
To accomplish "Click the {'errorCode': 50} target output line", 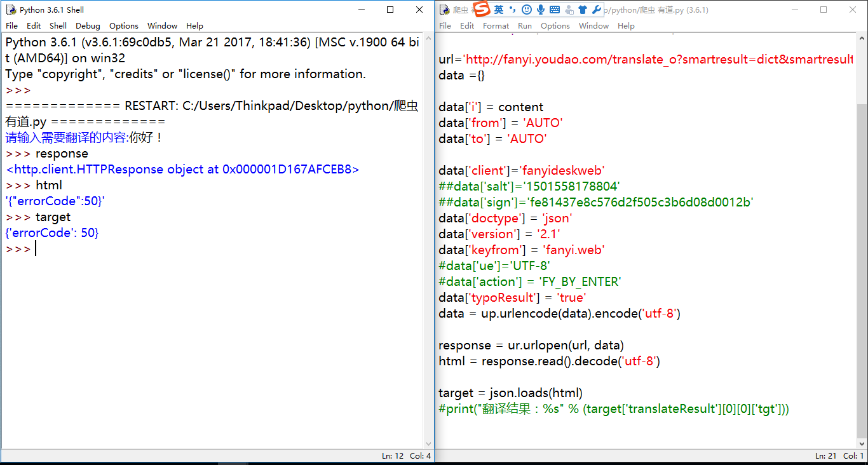I will click(x=52, y=233).
